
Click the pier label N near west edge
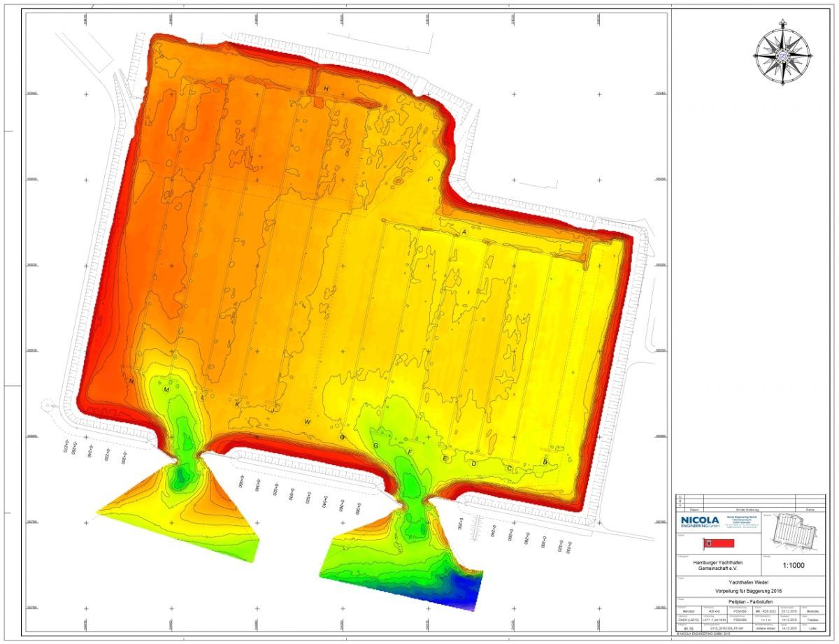pos(131,381)
